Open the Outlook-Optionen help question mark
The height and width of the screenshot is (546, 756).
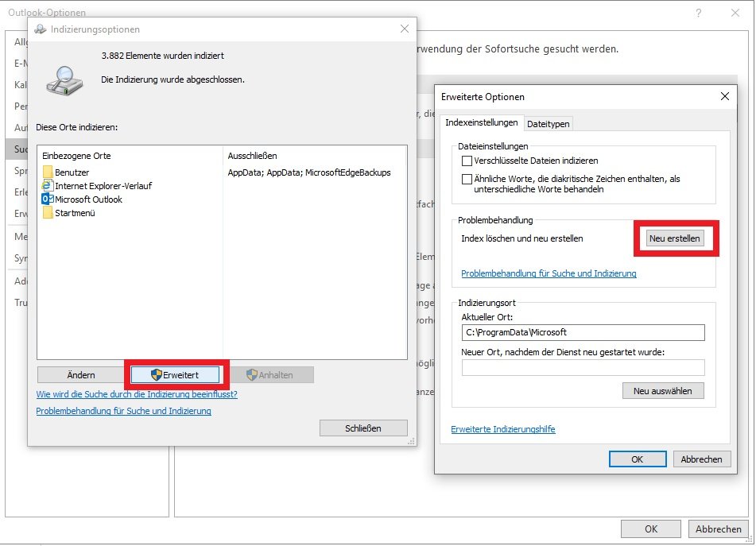698,13
